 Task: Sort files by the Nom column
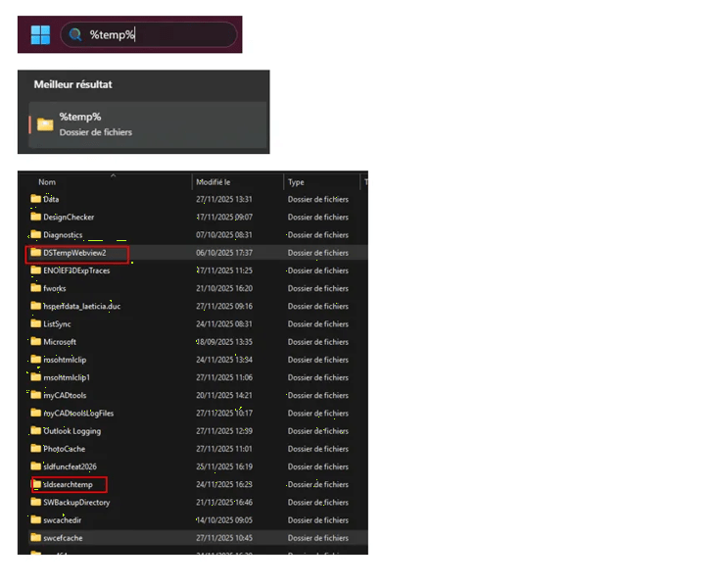47,181
